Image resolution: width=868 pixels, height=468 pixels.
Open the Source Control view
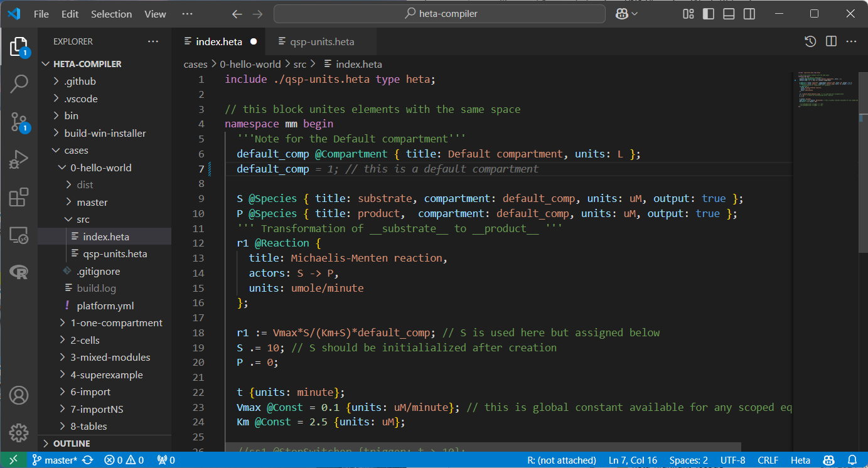click(19, 122)
